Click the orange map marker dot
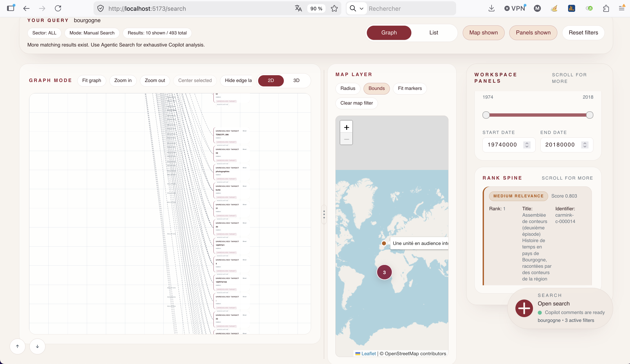Viewport: 630px width, 364px height. coord(384,243)
